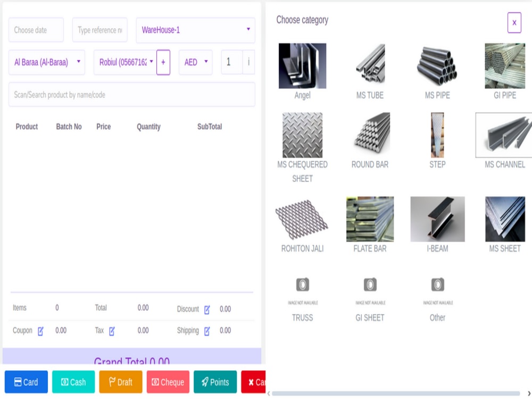Screen dimensions: 532x399
Task: Pick the I-BEAM category image
Action: click(x=437, y=219)
